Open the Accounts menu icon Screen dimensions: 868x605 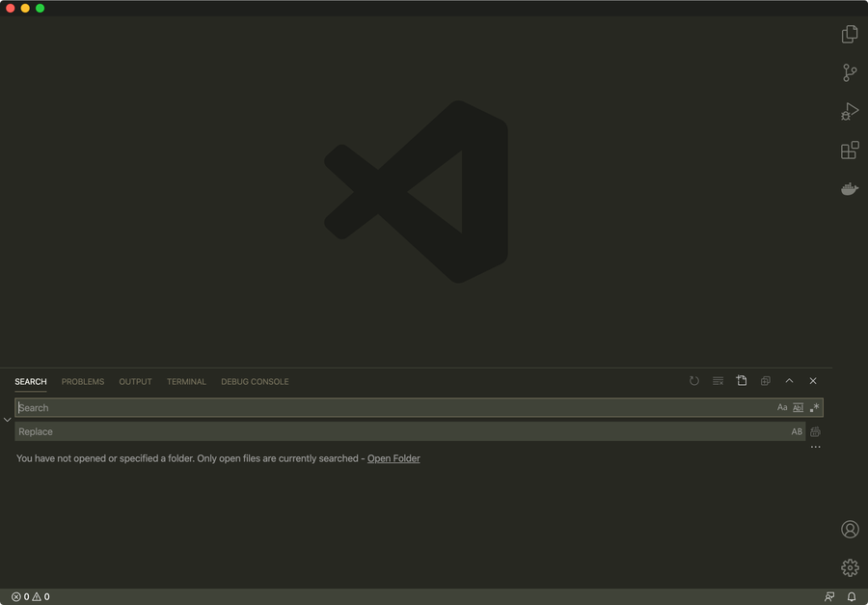click(850, 529)
